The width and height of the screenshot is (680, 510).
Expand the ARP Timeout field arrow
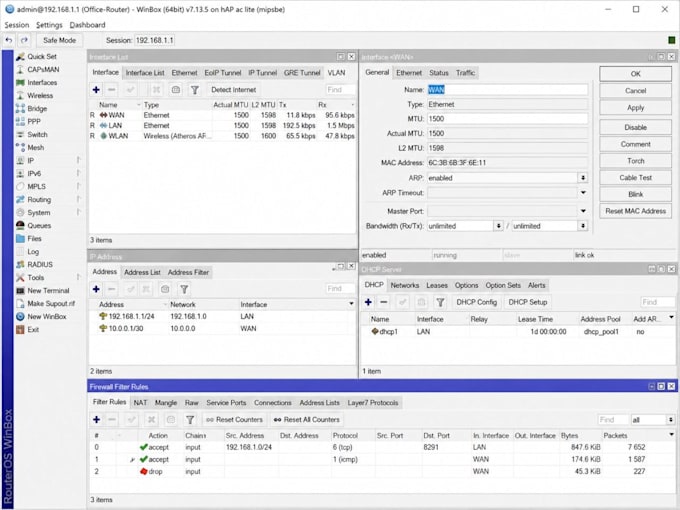[x=583, y=193]
